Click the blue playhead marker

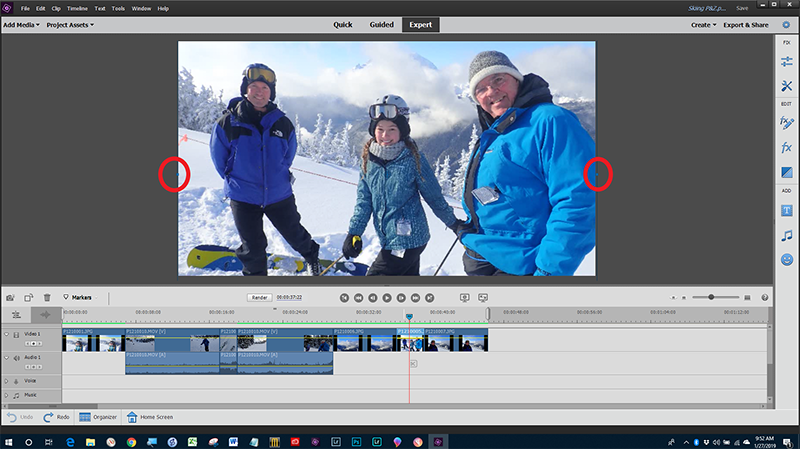(409, 317)
